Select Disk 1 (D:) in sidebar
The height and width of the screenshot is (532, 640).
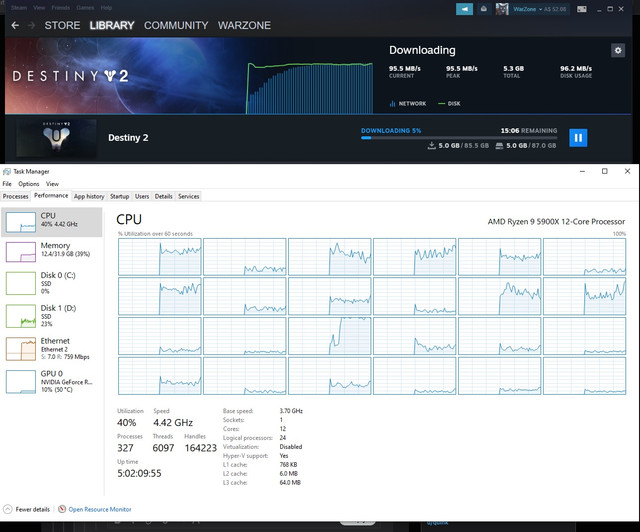pyautogui.click(x=52, y=316)
